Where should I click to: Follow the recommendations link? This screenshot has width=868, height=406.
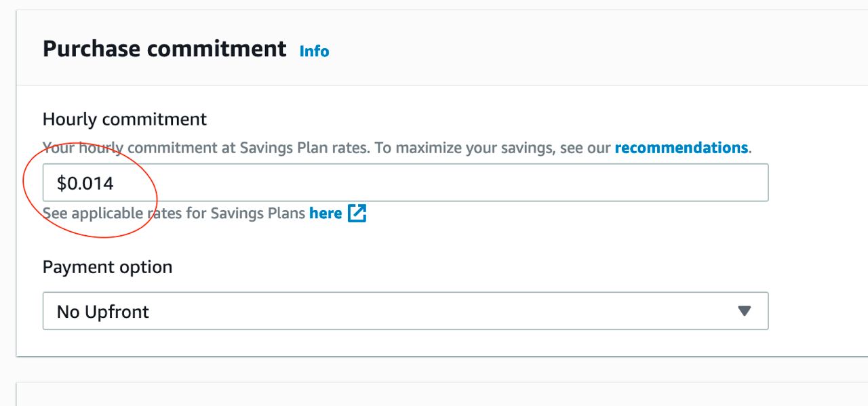coord(681,148)
